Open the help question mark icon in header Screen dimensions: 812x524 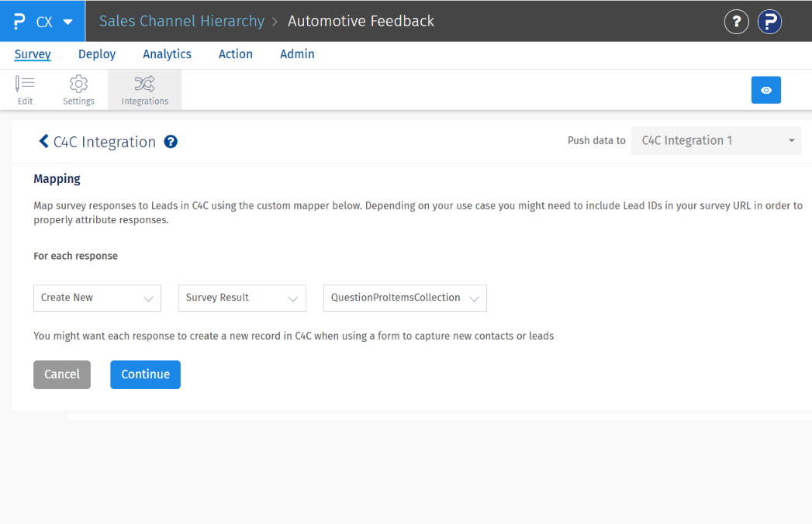pyautogui.click(x=737, y=22)
